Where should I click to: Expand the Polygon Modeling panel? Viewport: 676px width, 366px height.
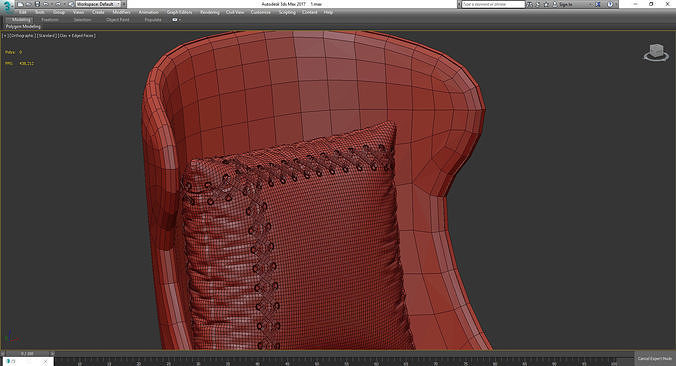coord(23,26)
